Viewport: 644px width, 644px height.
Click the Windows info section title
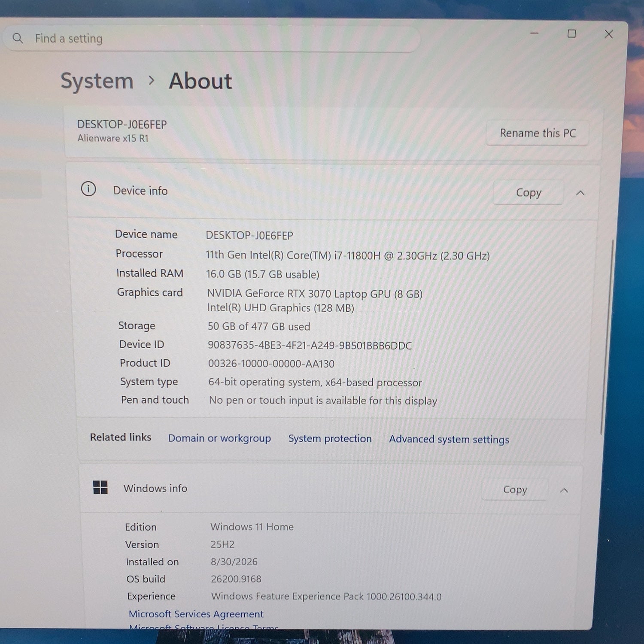point(155,488)
